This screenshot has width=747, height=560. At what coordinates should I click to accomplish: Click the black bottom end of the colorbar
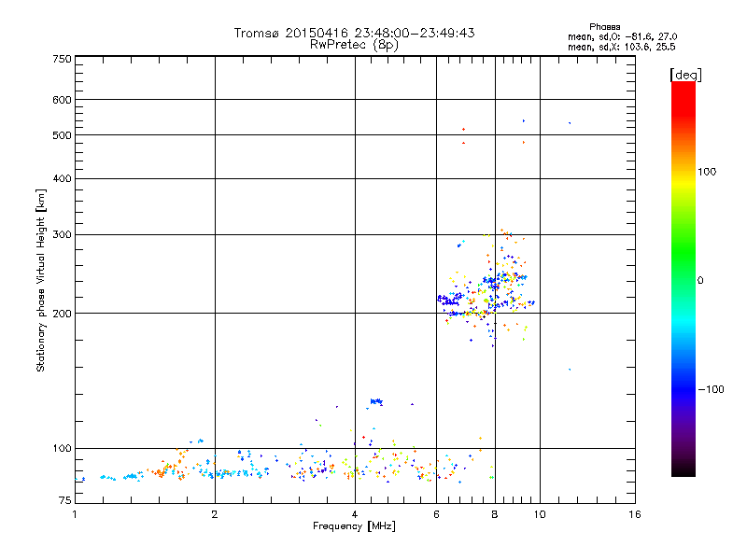pos(684,469)
